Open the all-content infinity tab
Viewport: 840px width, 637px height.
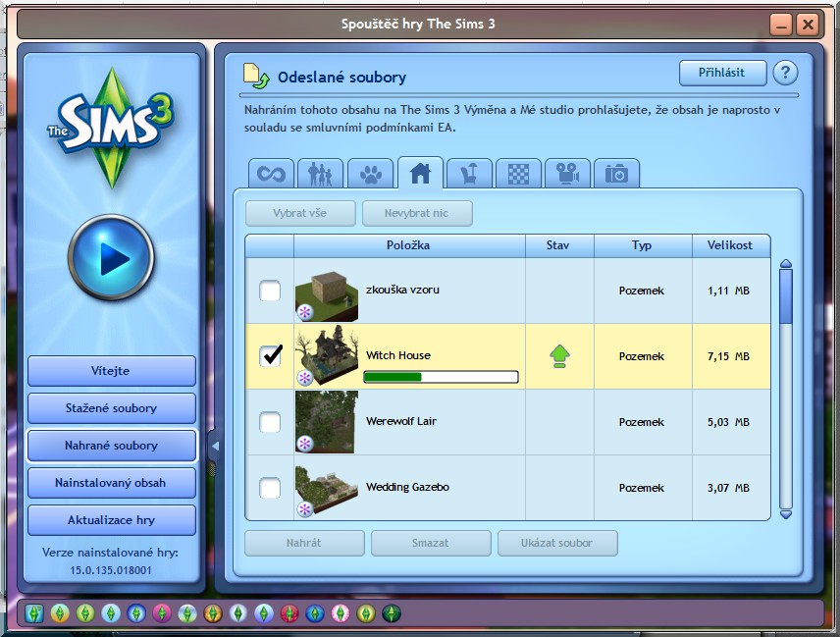[271, 173]
